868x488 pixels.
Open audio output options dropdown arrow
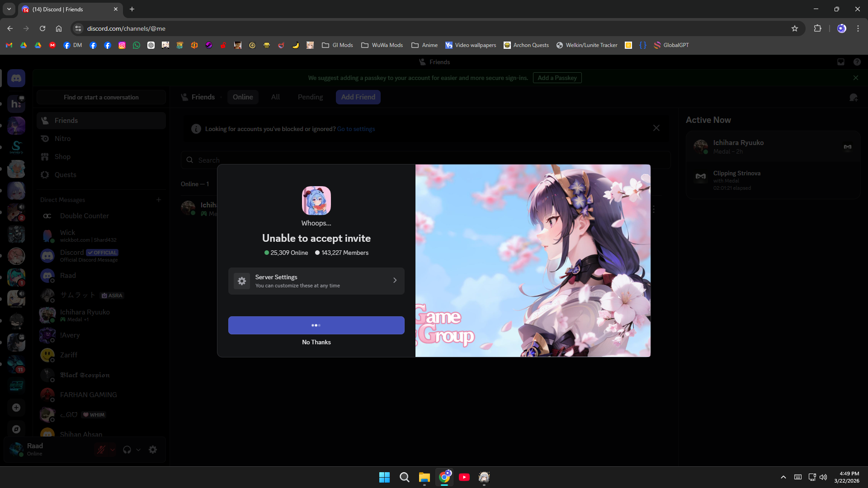click(138, 450)
